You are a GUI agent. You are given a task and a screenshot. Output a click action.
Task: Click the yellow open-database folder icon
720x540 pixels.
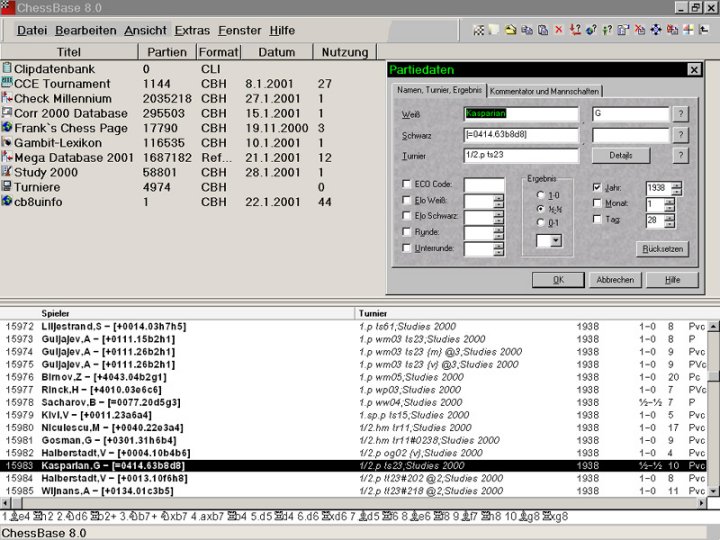(511, 30)
